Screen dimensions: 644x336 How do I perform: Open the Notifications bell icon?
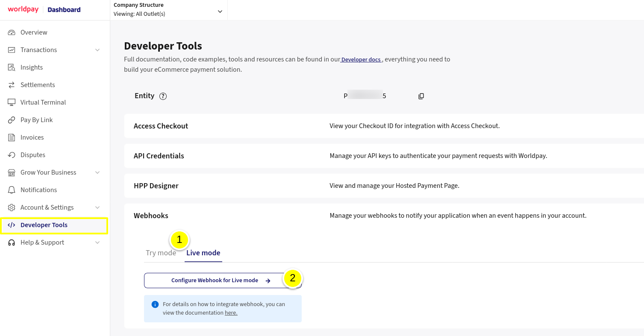[12, 190]
